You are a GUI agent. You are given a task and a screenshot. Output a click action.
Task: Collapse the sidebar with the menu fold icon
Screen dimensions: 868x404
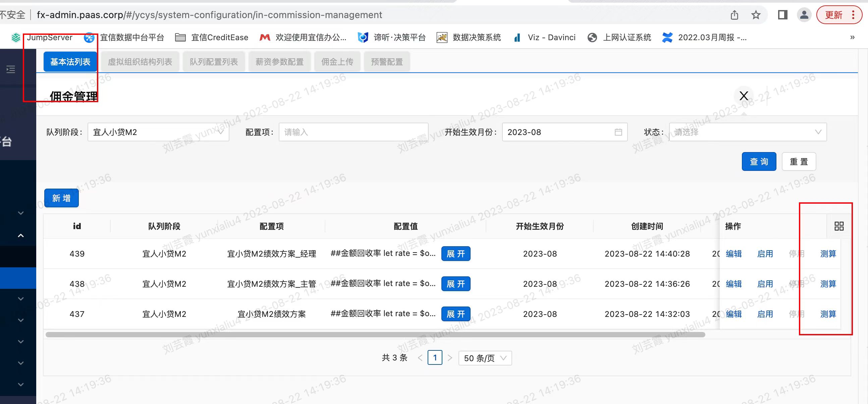coord(11,69)
